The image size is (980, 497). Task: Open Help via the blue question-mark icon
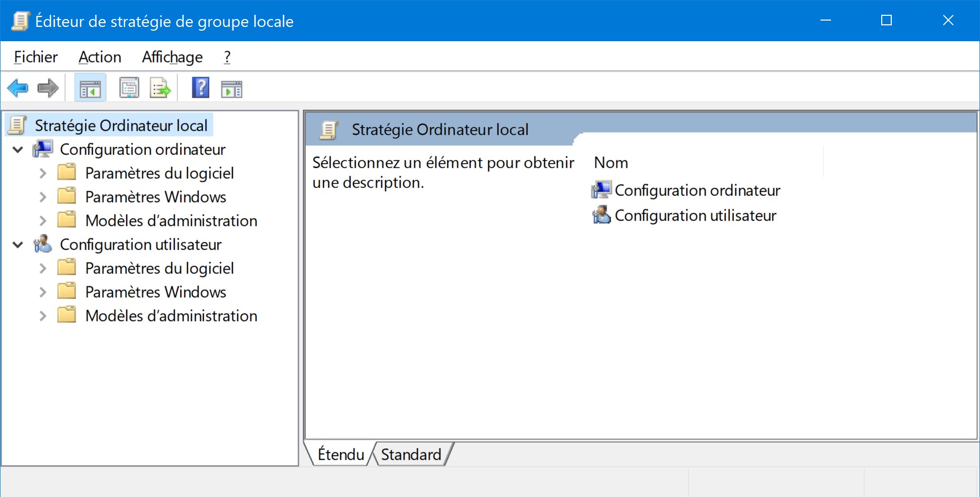pos(200,88)
